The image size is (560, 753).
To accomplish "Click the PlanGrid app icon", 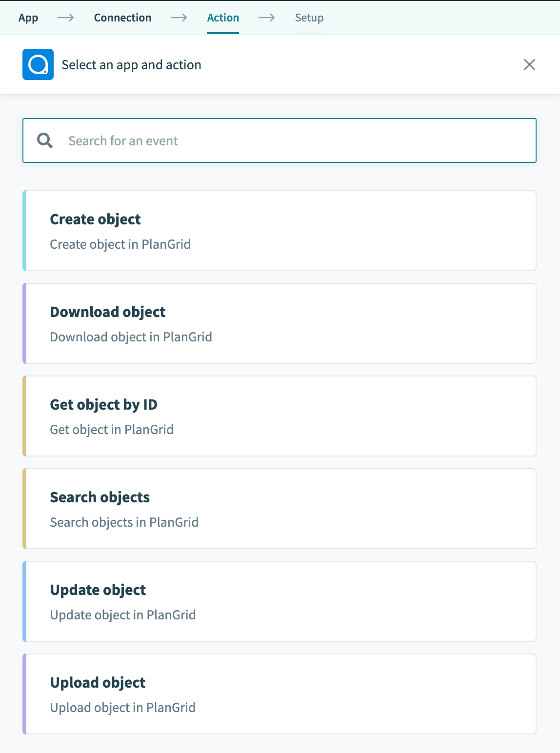I will (x=38, y=64).
